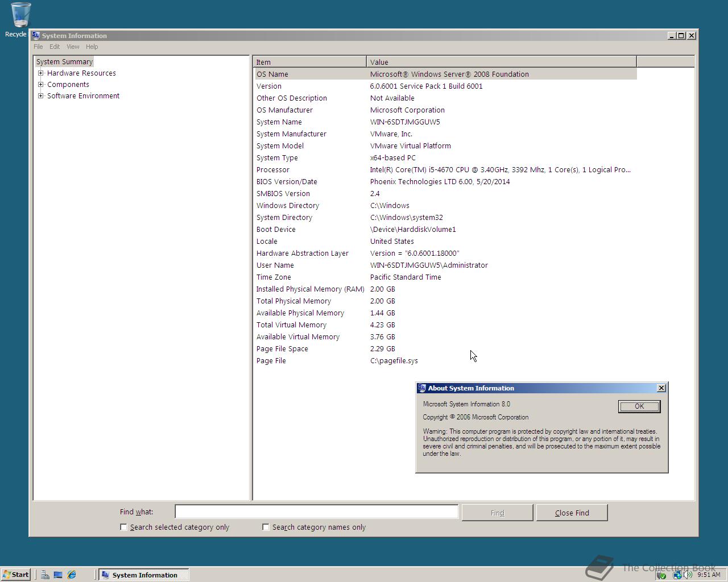Select the BIOS Version/Date row
Image resolution: width=728 pixels, height=582 pixels.
pyautogui.click(x=445, y=181)
